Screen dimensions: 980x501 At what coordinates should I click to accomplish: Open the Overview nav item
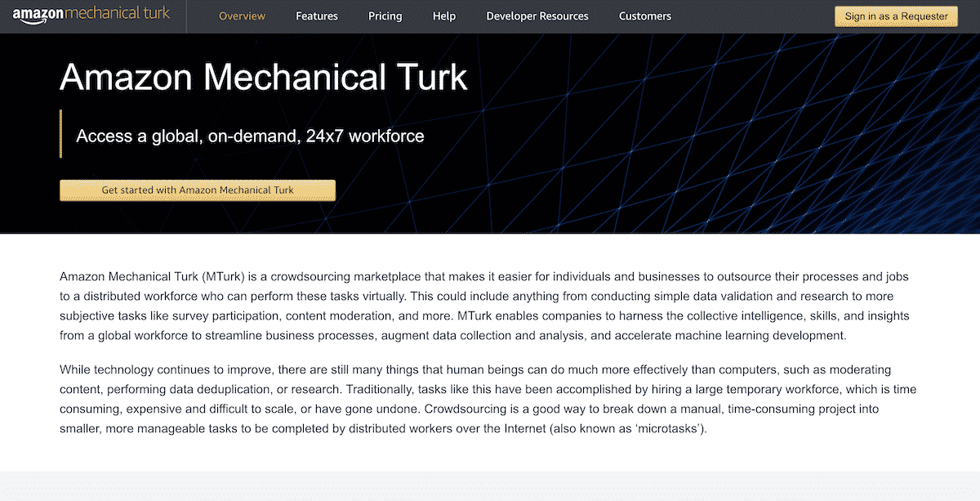[x=242, y=16]
